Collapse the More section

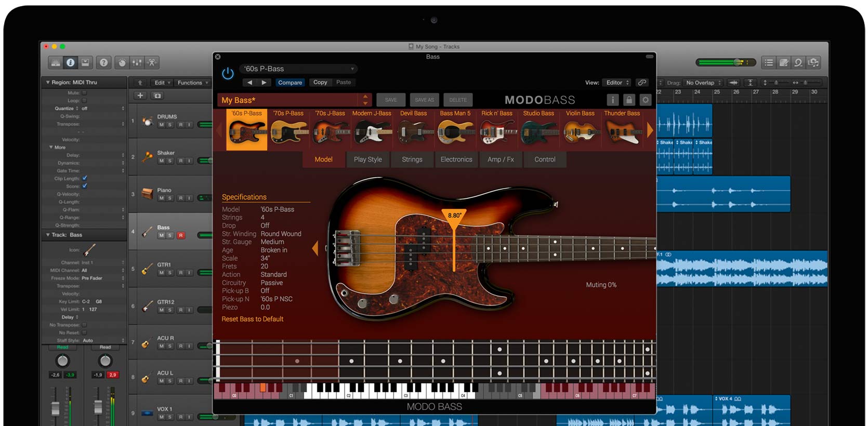(51, 147)
